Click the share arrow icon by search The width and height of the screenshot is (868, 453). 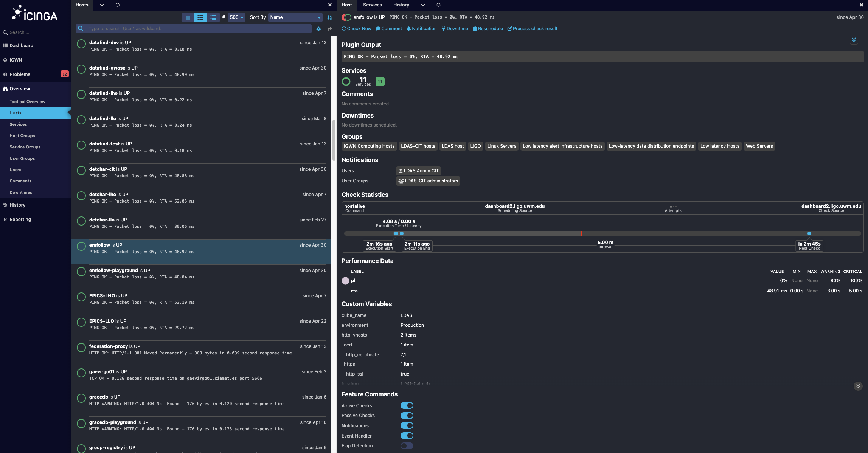[330, 29]
